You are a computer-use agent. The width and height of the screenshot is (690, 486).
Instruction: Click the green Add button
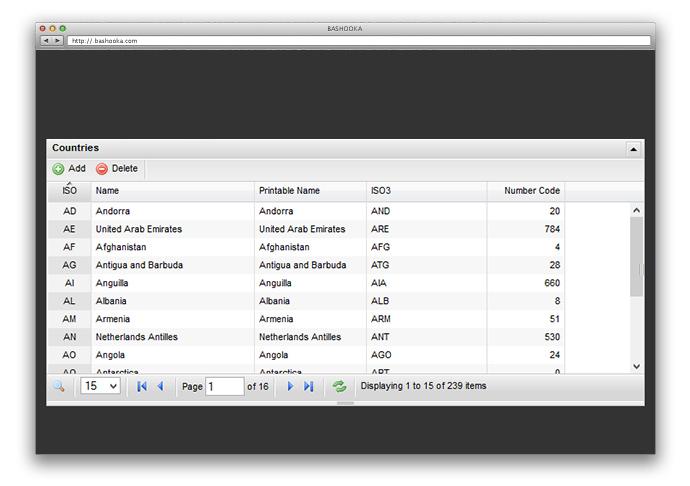pyautogui.click(x=69, y=169)
